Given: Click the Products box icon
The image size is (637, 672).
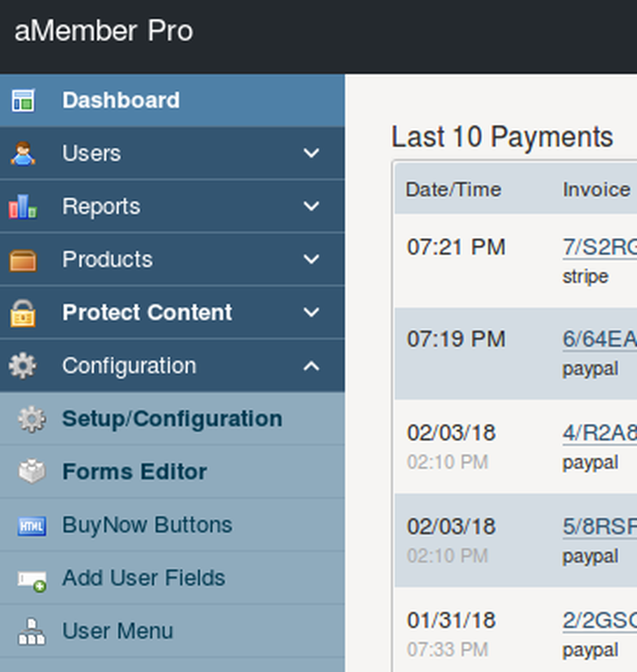Looking at the screenshot, I should tap(23, 260).
